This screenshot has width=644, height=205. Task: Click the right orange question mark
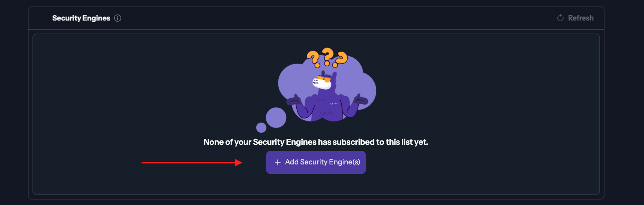tap(341, 59)
